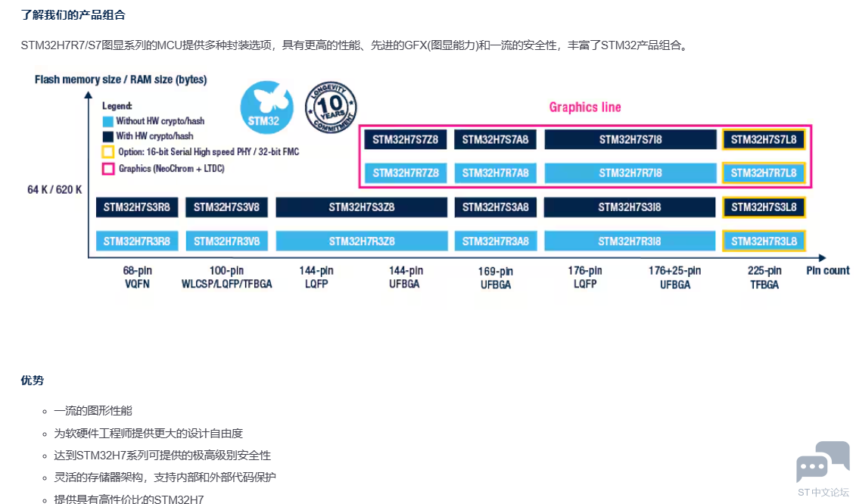Select the STM32H7R7Z8 product box
Image resolution: width=856 pixels, height=504 pixels.
(x=406, y=173)
